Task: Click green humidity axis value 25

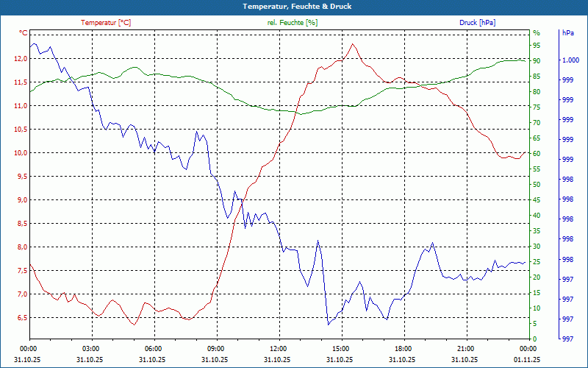Action: [x=537, y=262]
